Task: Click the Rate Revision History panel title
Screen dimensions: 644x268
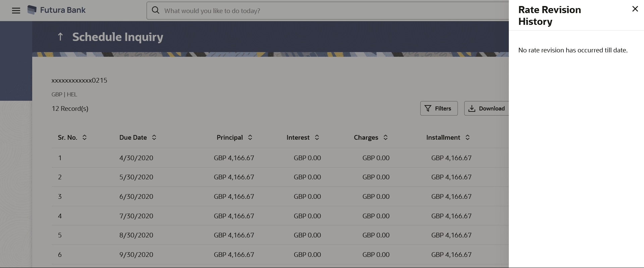Action: pos(549,15)
